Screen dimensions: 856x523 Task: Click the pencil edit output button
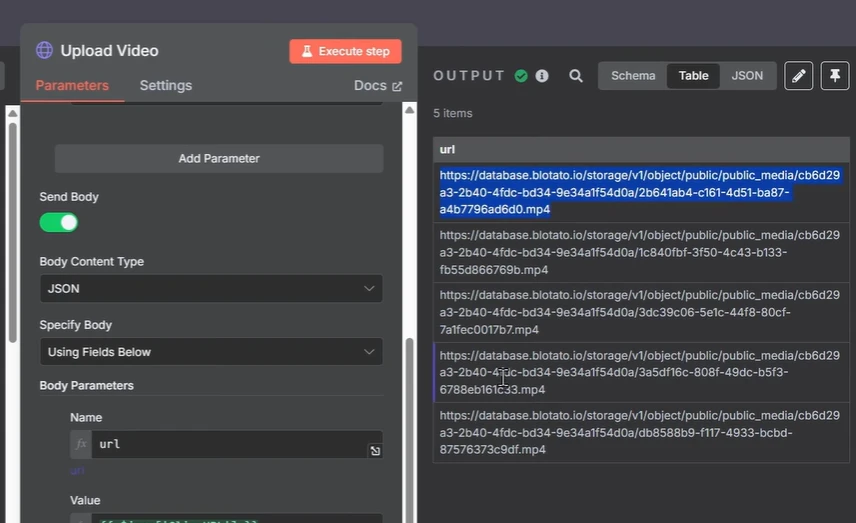(x=799, y=76)
